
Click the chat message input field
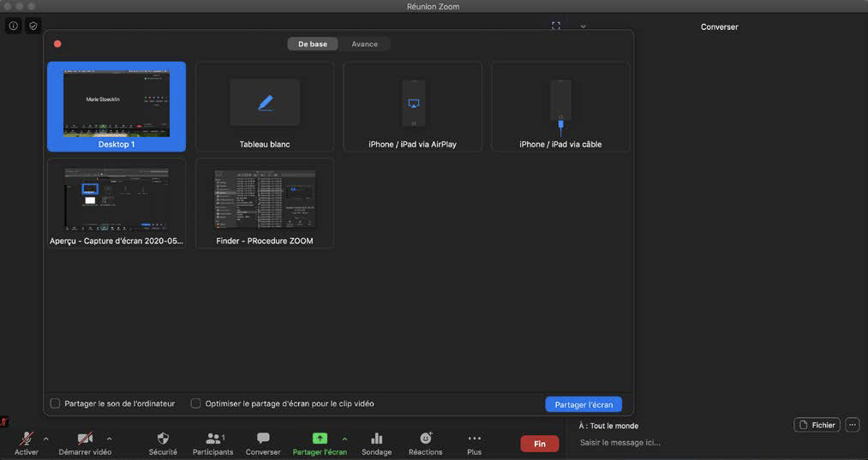(685, 443)
